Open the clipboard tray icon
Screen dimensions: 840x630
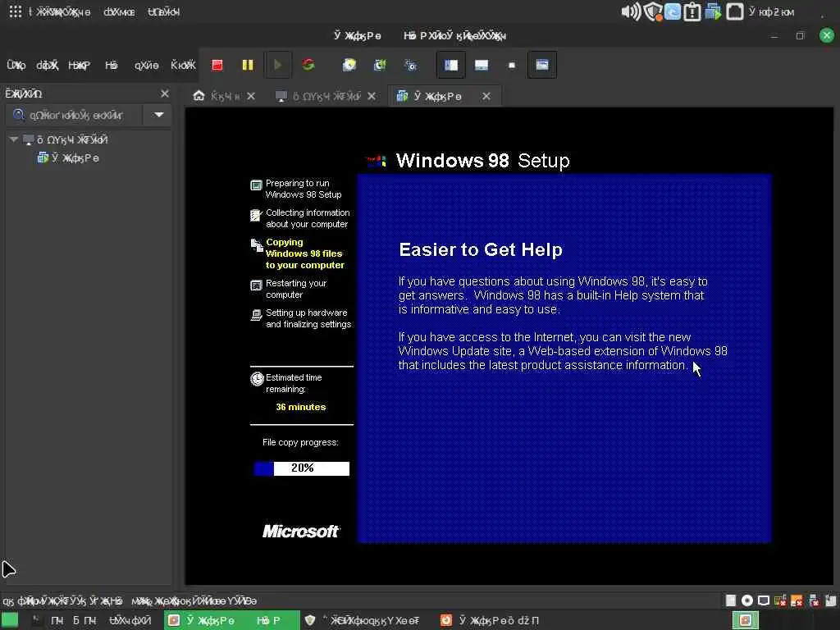pyautogui.click(x=692, y=11)
